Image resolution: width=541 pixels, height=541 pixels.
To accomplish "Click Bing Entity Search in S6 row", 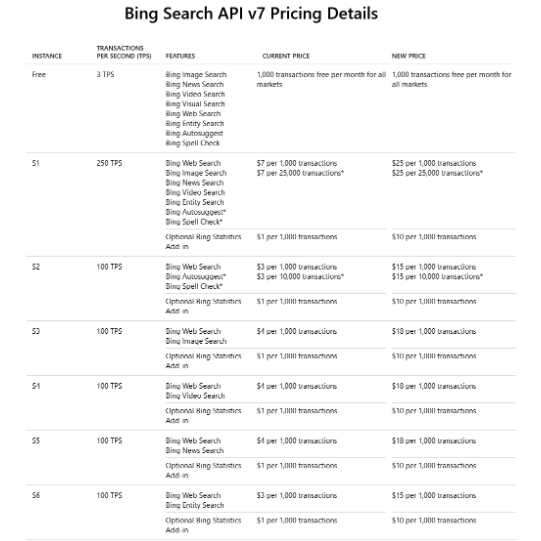I will click(195, 505).
